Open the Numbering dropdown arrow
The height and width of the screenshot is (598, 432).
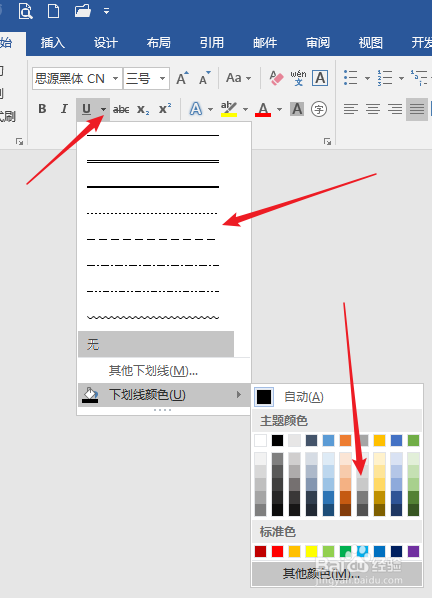401,78
